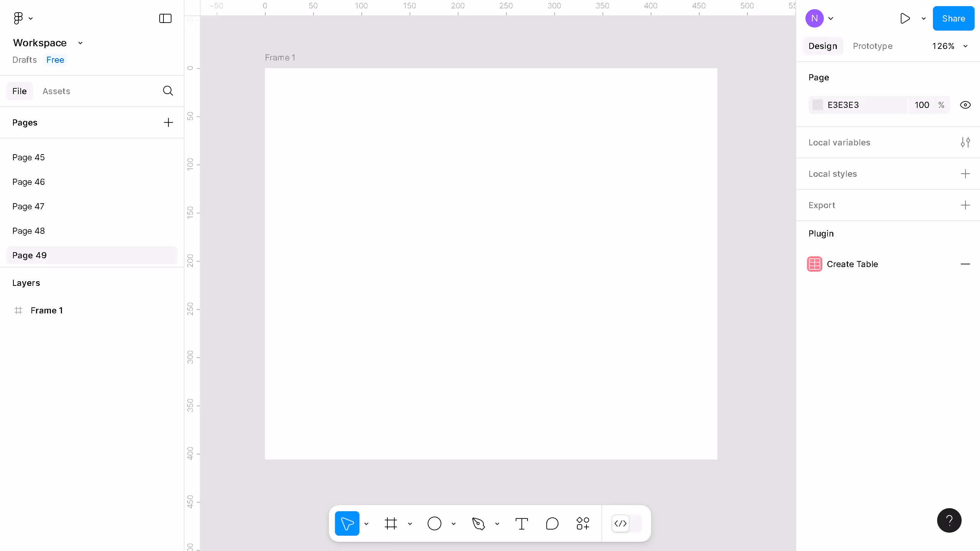Select the Frame tool
The image size is (980, 551).
click(390, 523)
